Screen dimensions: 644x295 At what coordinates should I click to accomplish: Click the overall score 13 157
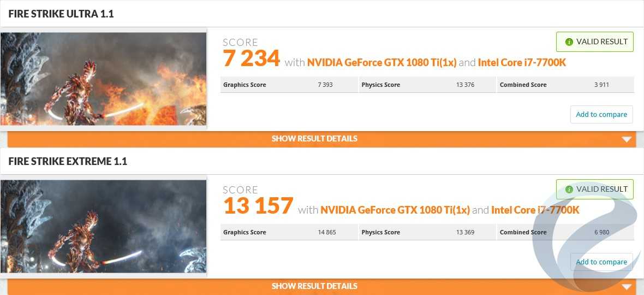click(258, 206)
